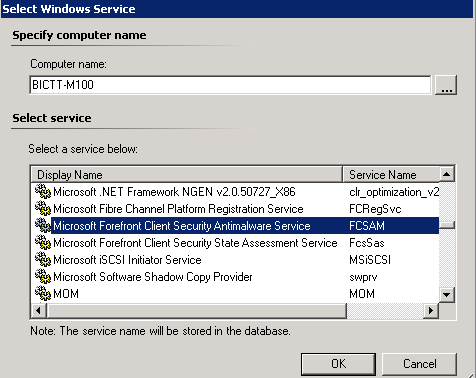Click the gear icon for Microsoft iSCSI Initiator Service
The image size is (476, 378).
tap(43, 259)
